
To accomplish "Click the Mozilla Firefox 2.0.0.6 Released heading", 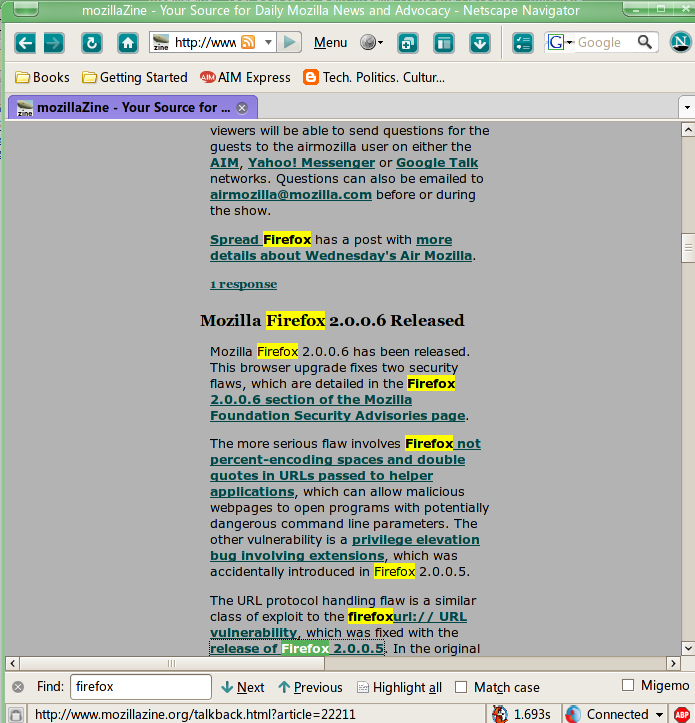I will (x=332, y=320).
